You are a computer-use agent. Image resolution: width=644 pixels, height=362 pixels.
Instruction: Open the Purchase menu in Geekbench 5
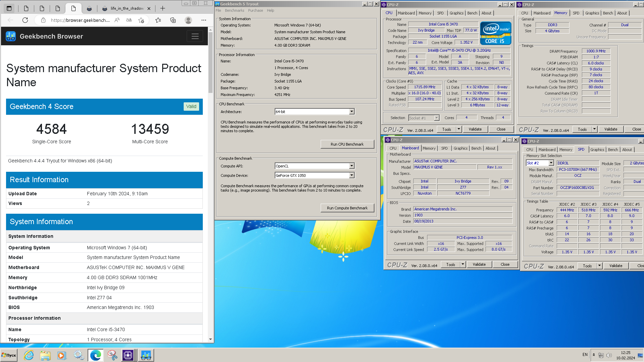tap(256, 10)
